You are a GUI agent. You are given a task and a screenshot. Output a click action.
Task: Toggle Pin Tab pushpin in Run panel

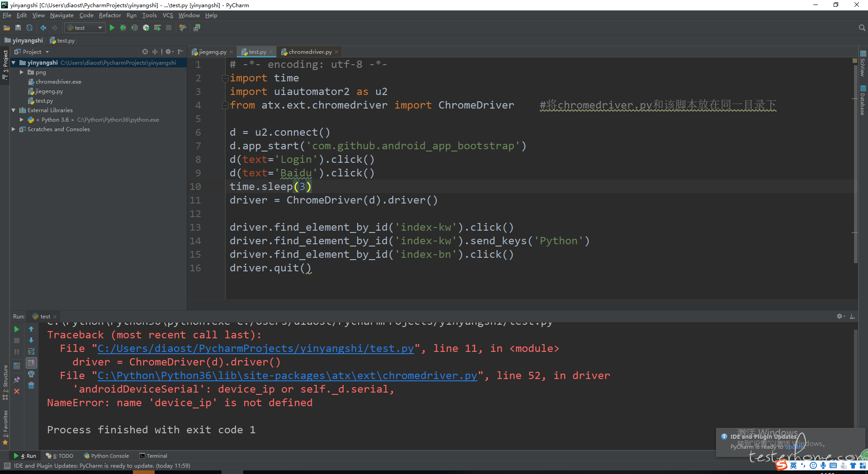(x=17, y=380)
